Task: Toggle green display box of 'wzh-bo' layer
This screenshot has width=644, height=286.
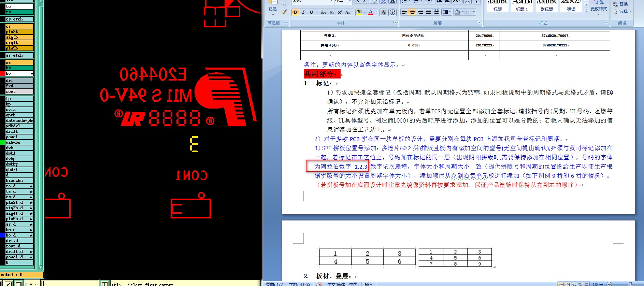Action: coord(2,142)
